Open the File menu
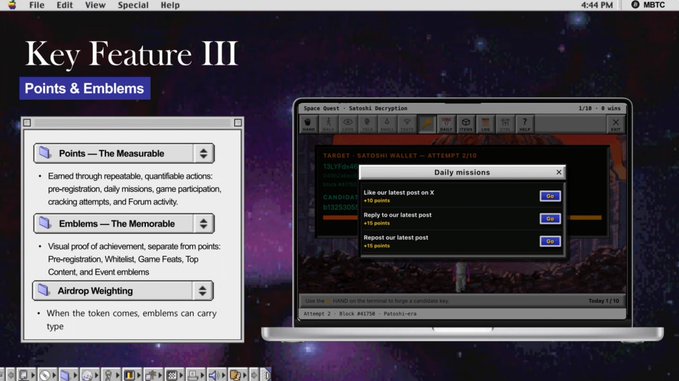This screenshot has width=679, height=381. (37, 5)
